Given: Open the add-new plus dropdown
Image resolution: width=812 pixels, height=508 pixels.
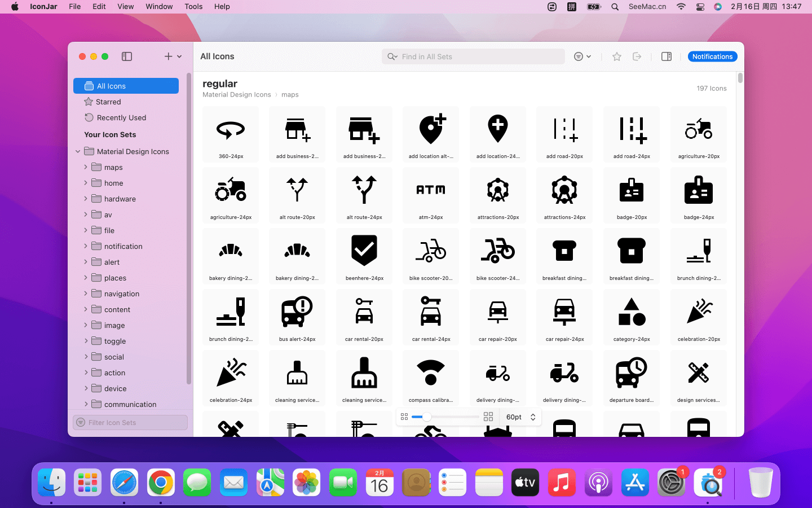Looking at the screenshot, I should point(173,56).
